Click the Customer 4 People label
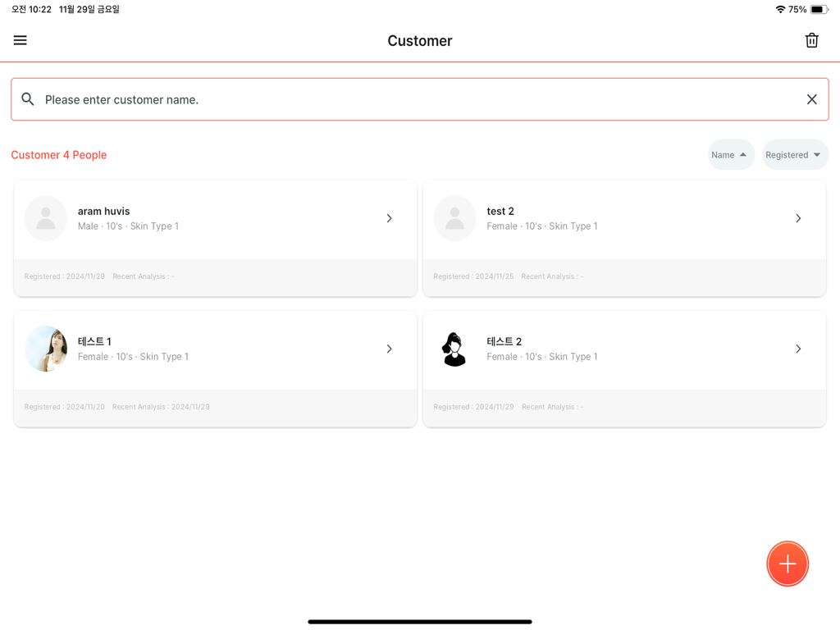The height and width of the screenshot is (630, 840). [59, 154]
